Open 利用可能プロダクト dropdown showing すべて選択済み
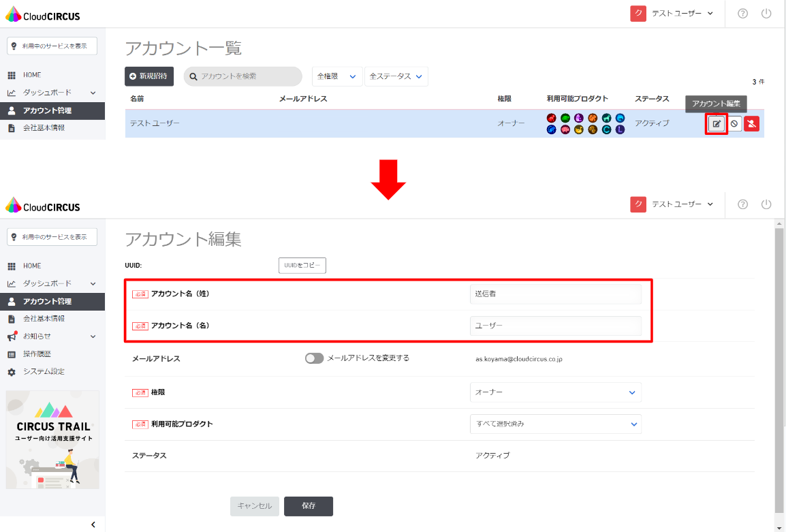This screenshot has height=532, width=786. point(555,424)
